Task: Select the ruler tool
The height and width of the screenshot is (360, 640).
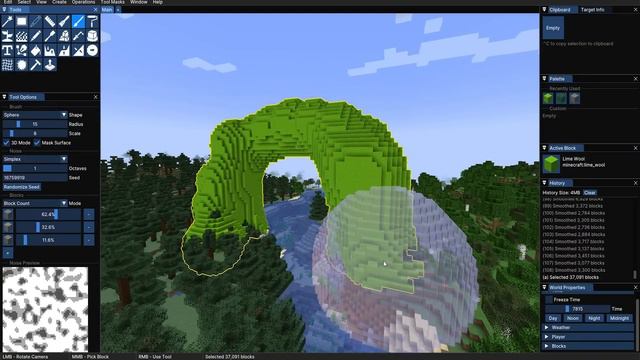Action: coord(50,21)
